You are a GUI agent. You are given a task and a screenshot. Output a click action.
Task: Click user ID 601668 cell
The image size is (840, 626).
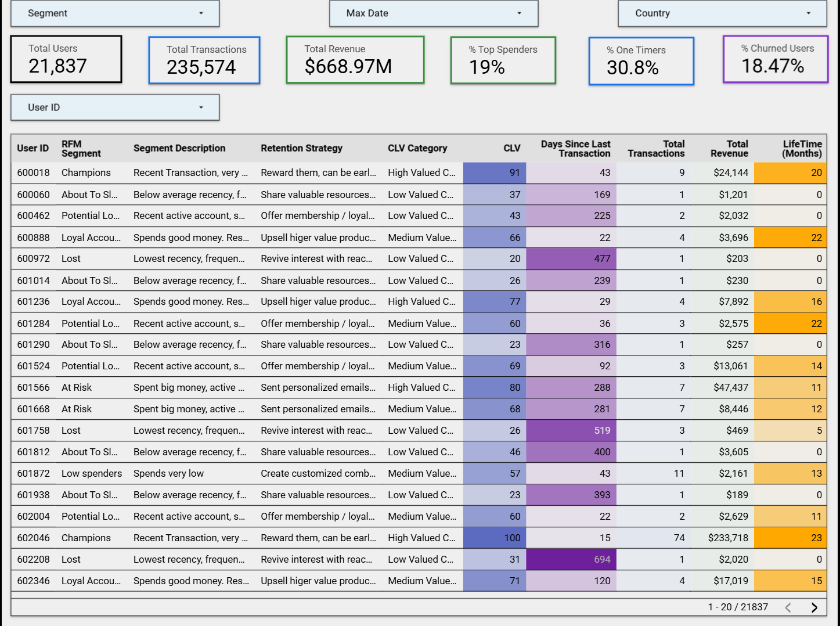34,409
